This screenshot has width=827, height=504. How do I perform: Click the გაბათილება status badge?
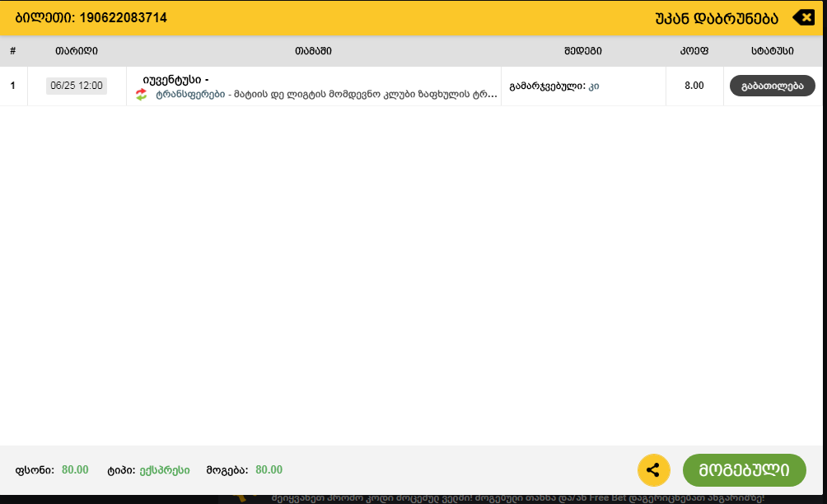[x=772, y=85]
